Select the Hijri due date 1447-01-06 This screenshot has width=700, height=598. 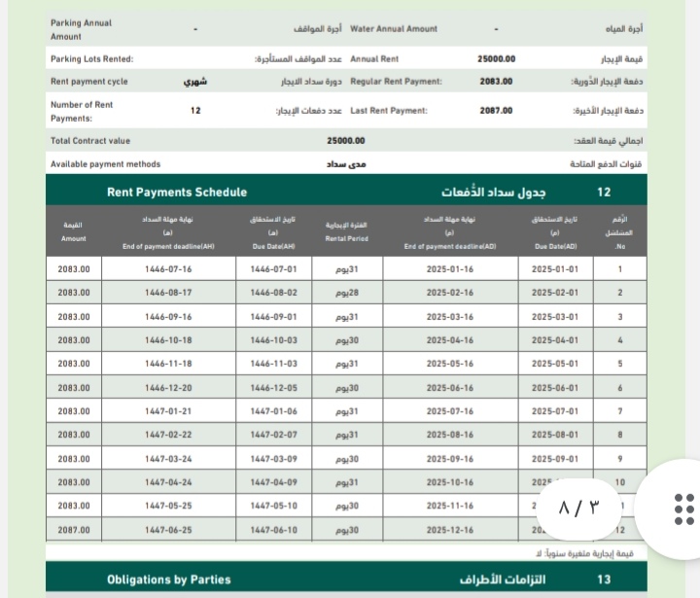[272, 411]
